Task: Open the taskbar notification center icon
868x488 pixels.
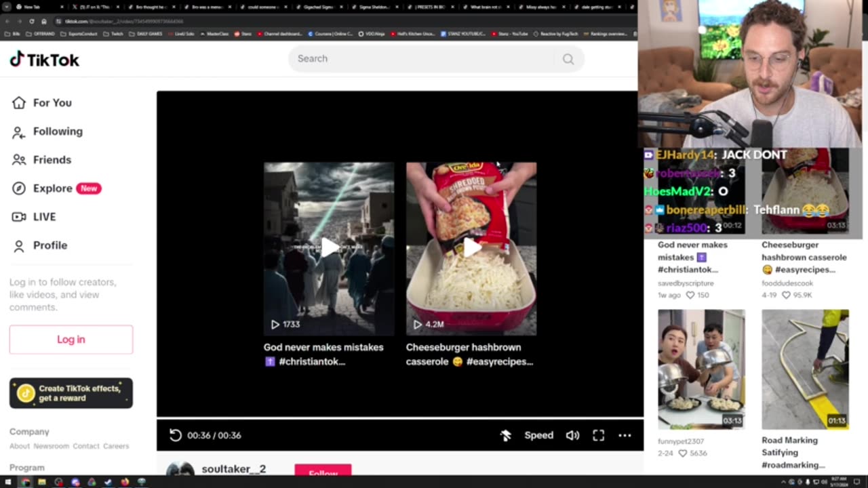Action: (857, 482)
